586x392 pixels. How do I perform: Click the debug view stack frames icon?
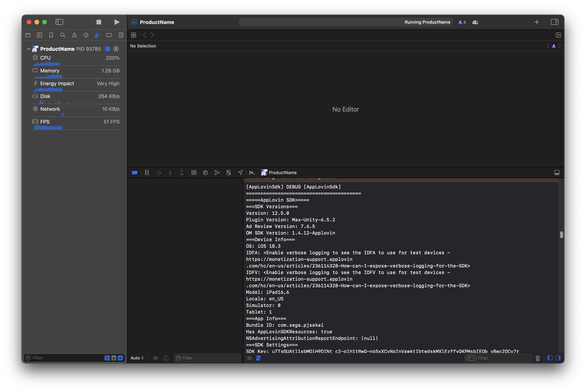[194, 173]
